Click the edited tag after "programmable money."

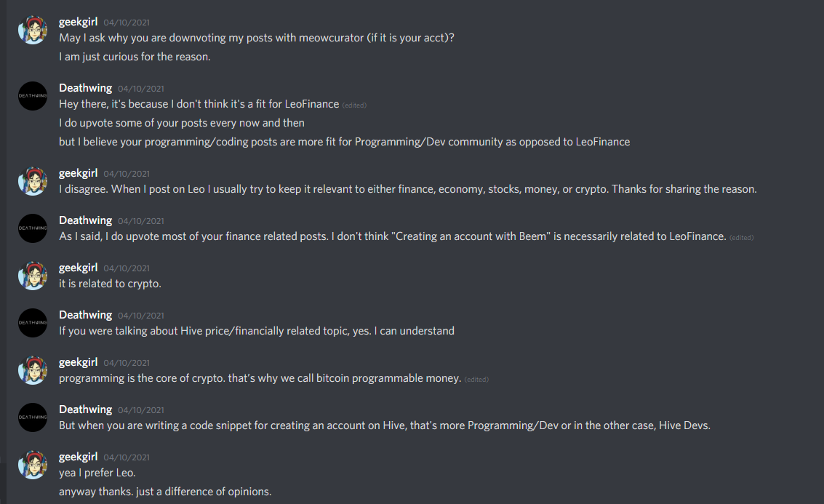pyautogui.click(x=476, y=380)
